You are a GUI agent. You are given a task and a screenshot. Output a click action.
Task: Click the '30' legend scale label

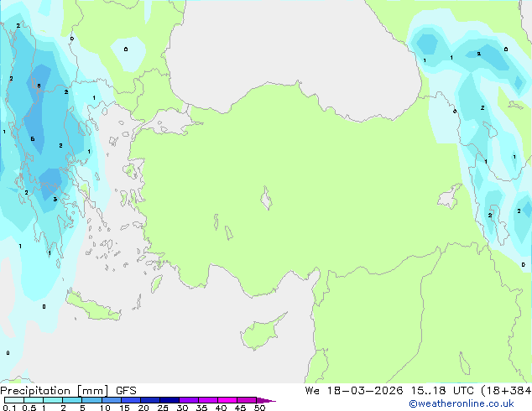182,408
